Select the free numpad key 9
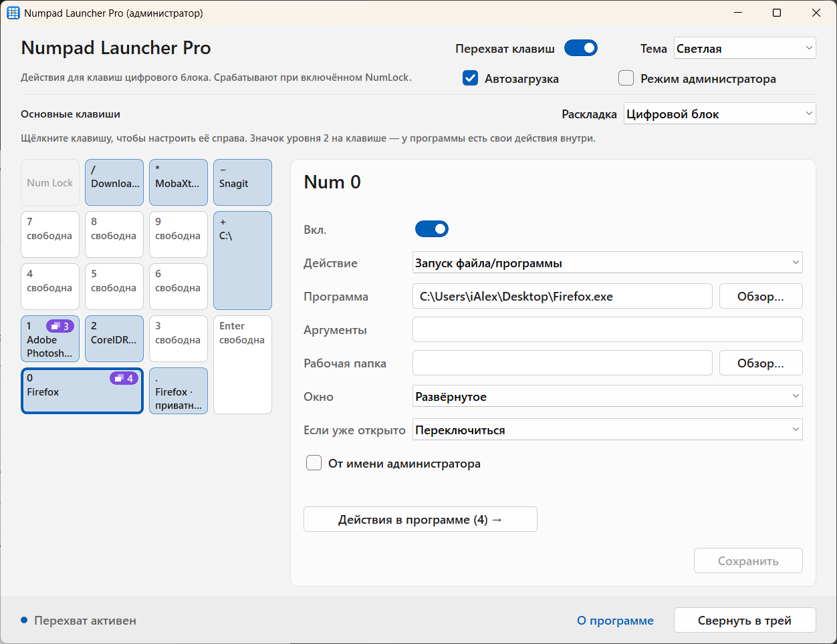Screen dimensions: 837x644 pyautogui.click(x=178, y=234)
